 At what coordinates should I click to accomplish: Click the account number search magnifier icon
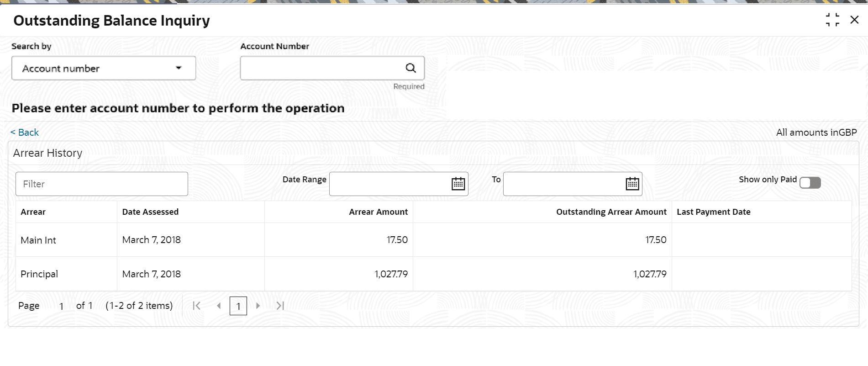(x=410, y=68)
